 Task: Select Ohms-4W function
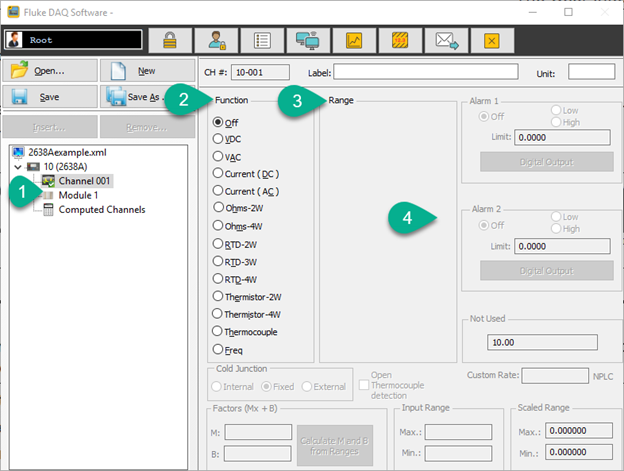coord(218,226)
